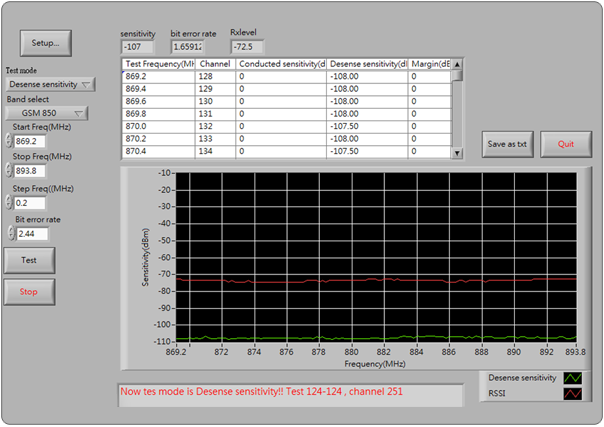Click the bit error rate indicator showing 1.6591
This screenshot has height=427, width=604.
click(187, 47)
